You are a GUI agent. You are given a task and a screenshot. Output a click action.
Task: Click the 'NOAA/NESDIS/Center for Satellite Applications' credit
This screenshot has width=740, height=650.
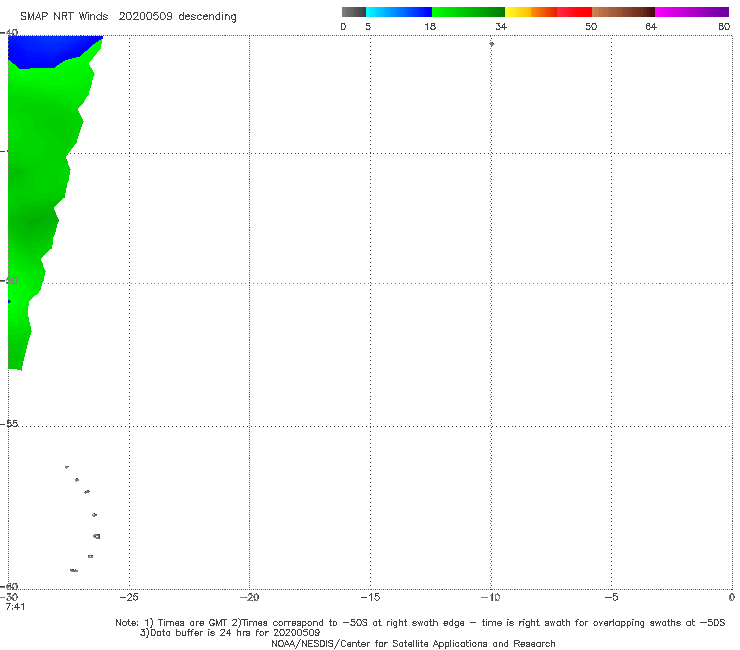pyautogui.click(x=413, y=643)
